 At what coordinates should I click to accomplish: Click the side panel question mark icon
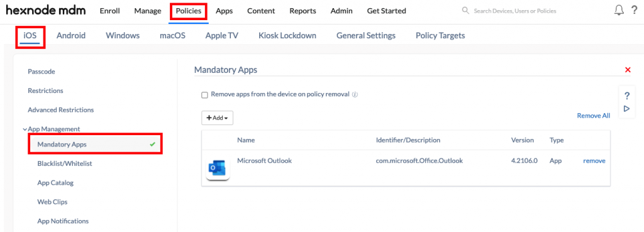tap(627, 96)
